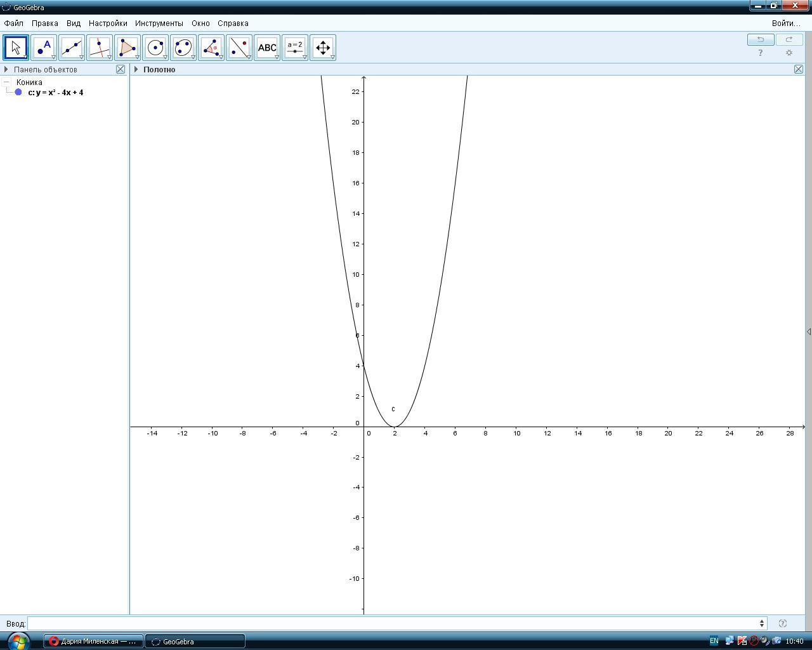Select the Perpendicular Line tool
The width and height of the screenshot is (812, 650).
[x=100, y=48]
